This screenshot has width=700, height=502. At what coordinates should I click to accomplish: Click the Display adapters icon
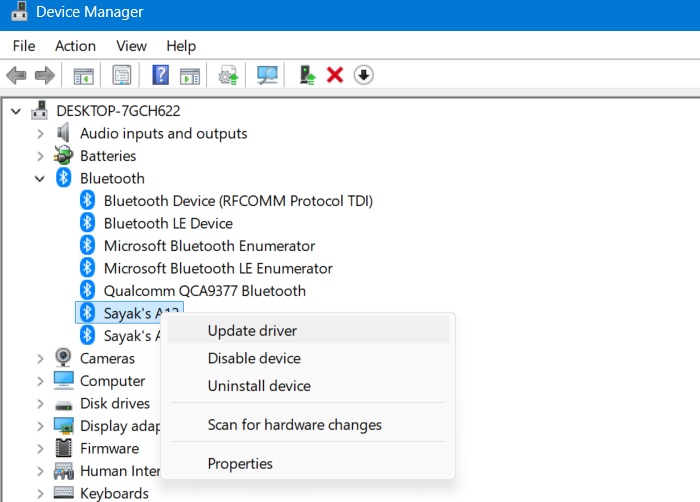pyautogui.click(x=63, y=426)
